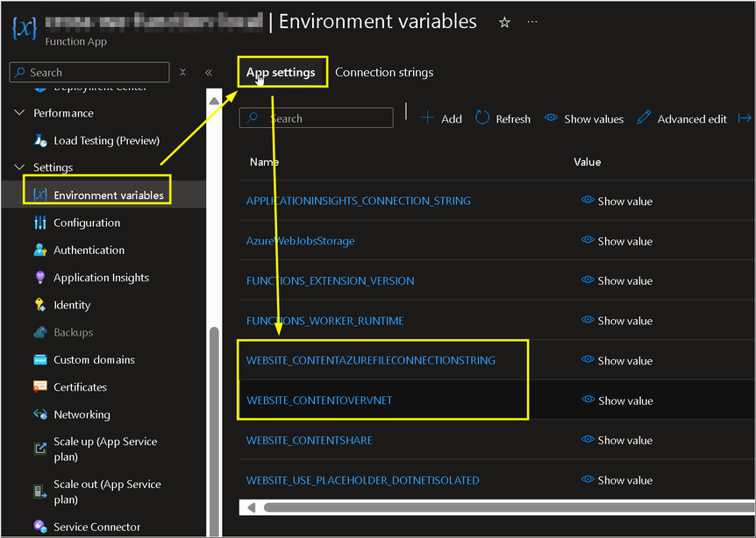Click the Application Insights lightbulb icon

39,278
